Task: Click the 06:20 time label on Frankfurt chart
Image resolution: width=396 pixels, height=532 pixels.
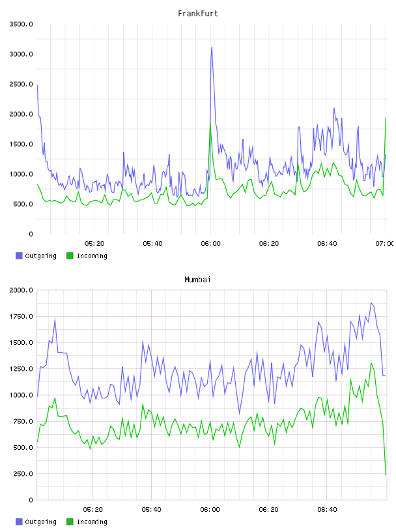Action: point(269,244)
